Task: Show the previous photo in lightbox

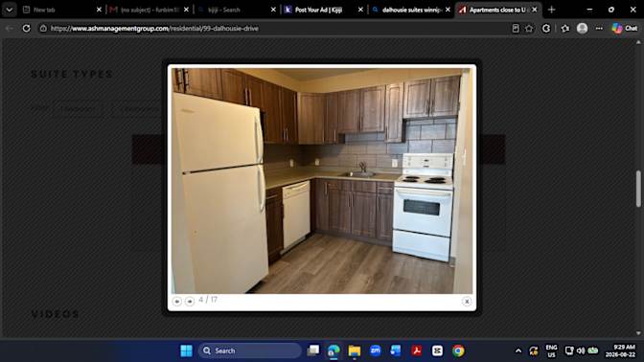Action: pos(177,302)
